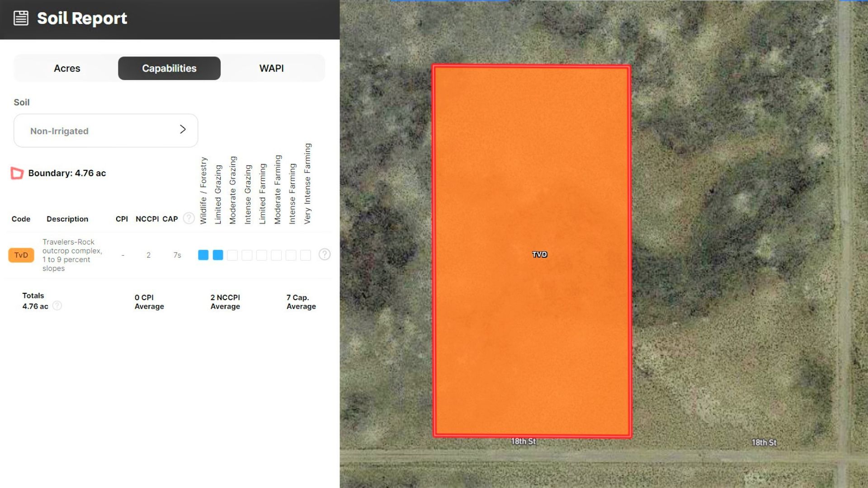Click the 18th St road label
Image resolution: width=868 pixels, height=488 pixels.
click(x=523, y=441)
